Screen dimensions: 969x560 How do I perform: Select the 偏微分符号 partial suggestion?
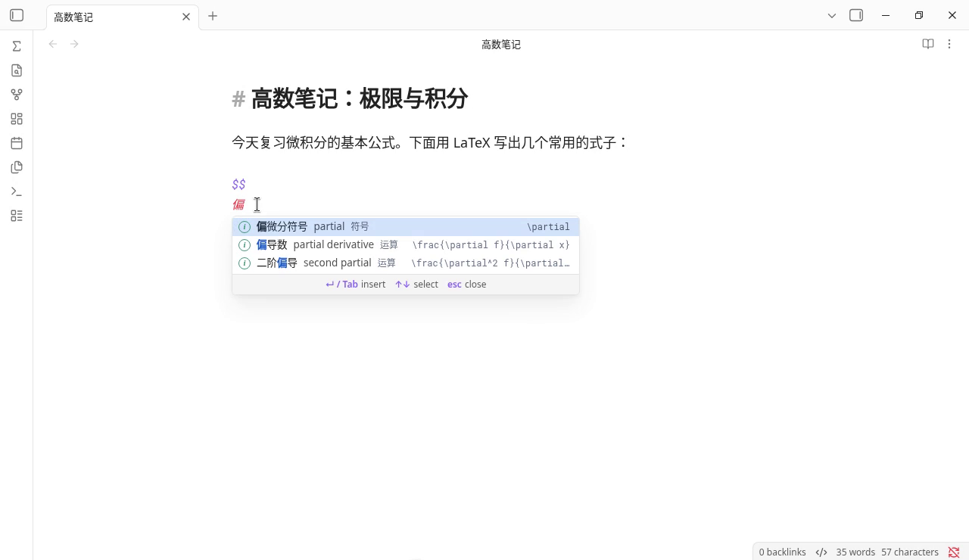406,226
